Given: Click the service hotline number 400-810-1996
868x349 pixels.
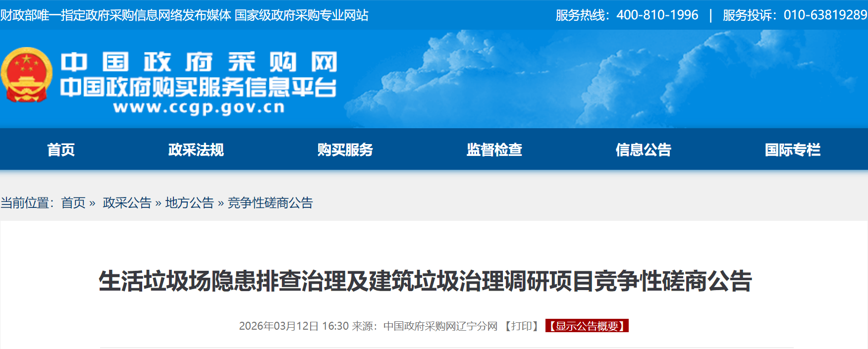Looking at the screenshot, I should coord(657,15).
